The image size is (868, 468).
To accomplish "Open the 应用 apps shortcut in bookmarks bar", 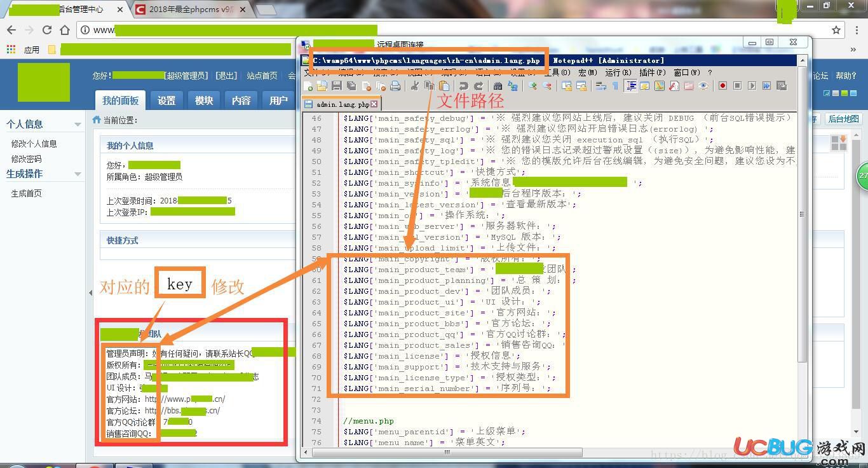I will click(23, 49).
